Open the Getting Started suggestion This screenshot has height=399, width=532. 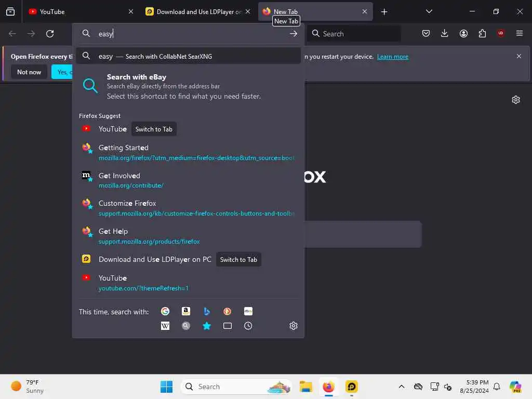(x=188, y=152)
